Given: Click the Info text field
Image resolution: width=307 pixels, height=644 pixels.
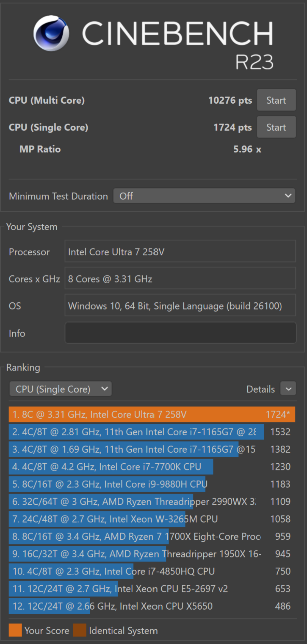Looking at the screenshot, I should coord(180,333).
